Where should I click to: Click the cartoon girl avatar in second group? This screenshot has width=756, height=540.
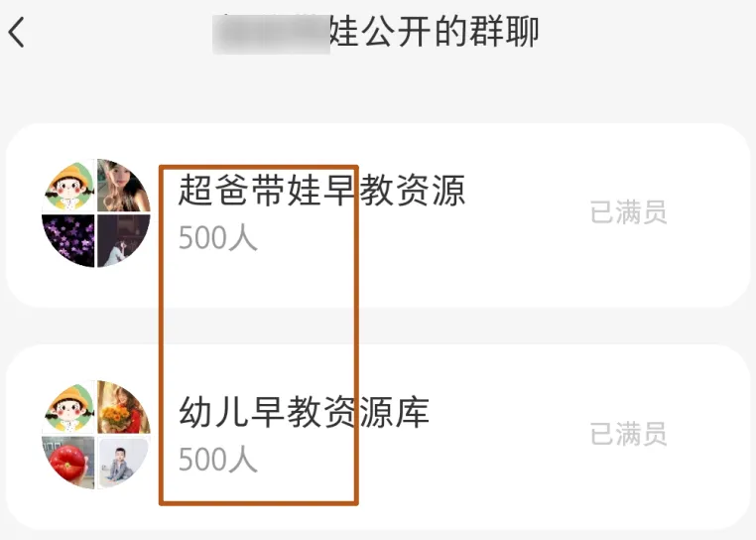pos(68,407)
